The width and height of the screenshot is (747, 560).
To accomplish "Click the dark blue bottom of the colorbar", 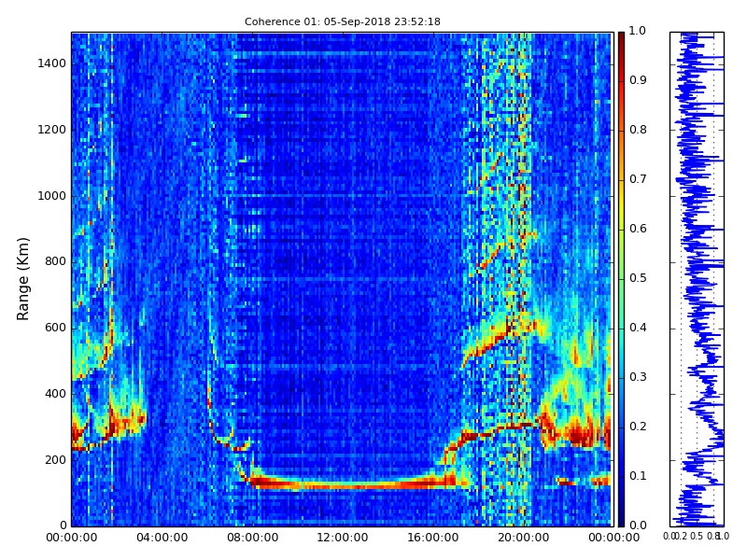I will [x=621, y=517].
